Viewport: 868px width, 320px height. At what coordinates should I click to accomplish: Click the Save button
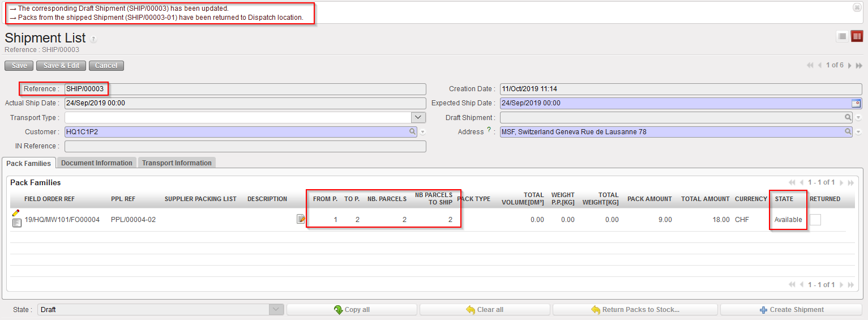(x=19, y=66)
